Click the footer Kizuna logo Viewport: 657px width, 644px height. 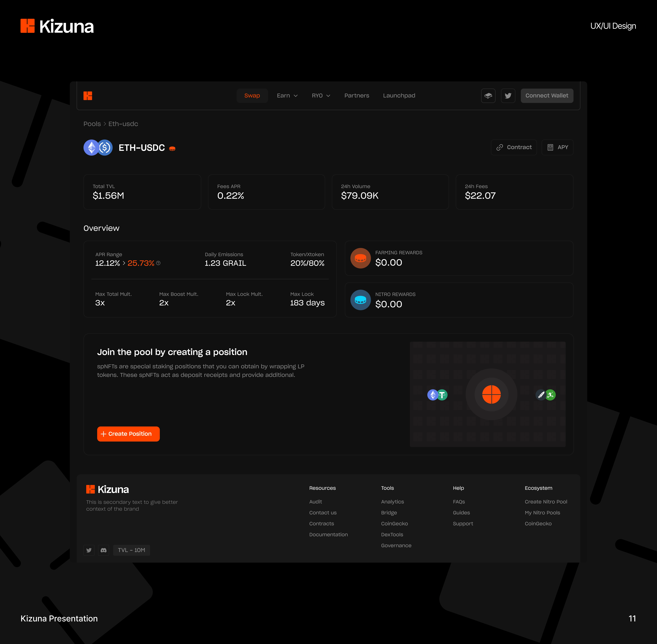pyautogui.click(x=107, y=489)
